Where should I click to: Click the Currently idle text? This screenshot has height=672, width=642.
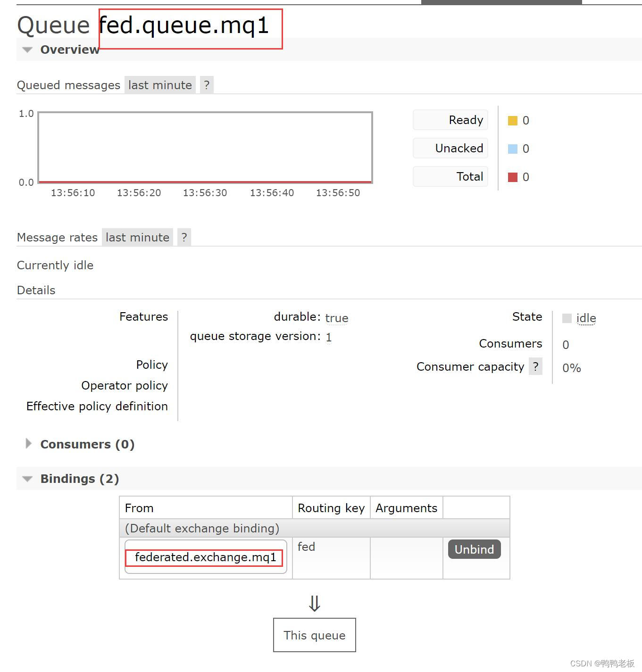click(55, 265)
